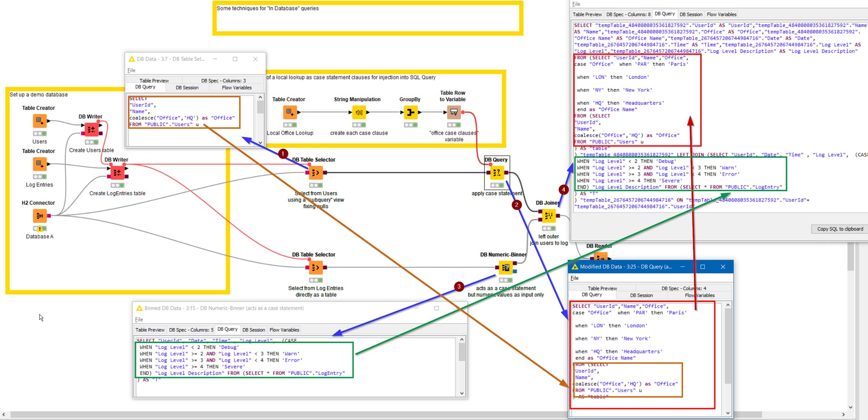Switch to Flow Variables tab in Binned DB Data

284,330
